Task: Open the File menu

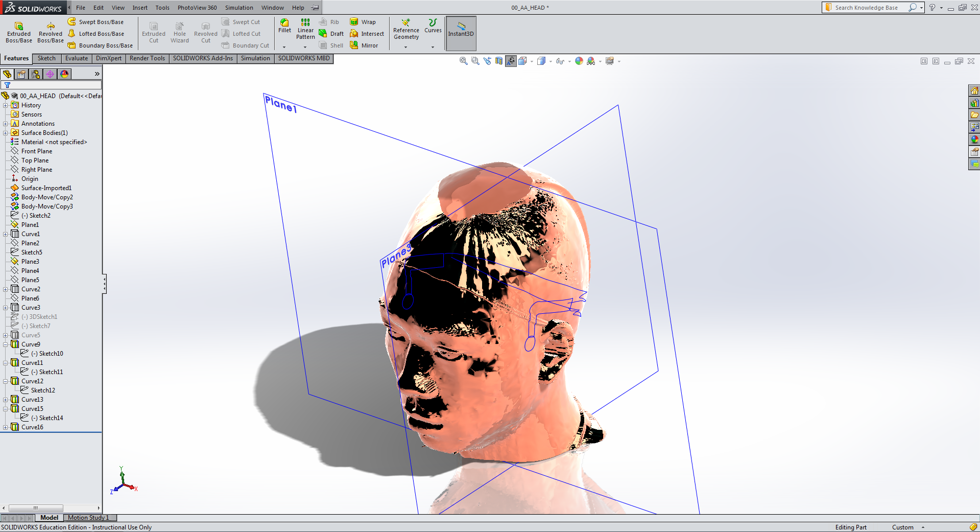Action: 81,8
